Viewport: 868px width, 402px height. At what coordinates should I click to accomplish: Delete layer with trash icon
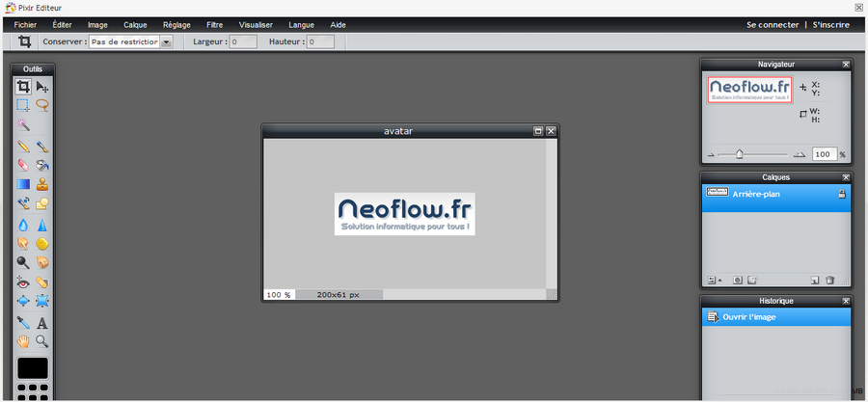pyautogui.click(x=829, y=281)
